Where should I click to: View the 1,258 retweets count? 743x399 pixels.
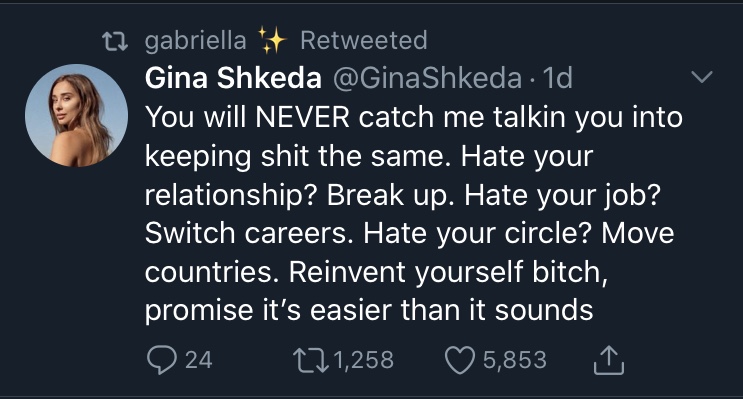[x=364, y=360]
